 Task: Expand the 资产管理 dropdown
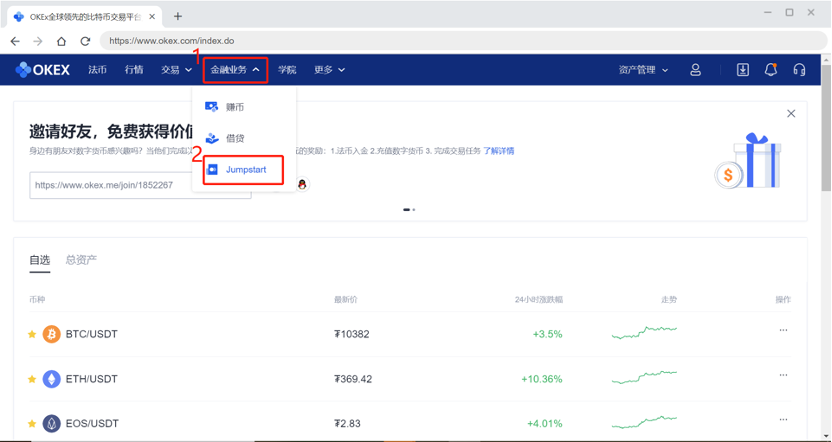coord(643,70)
